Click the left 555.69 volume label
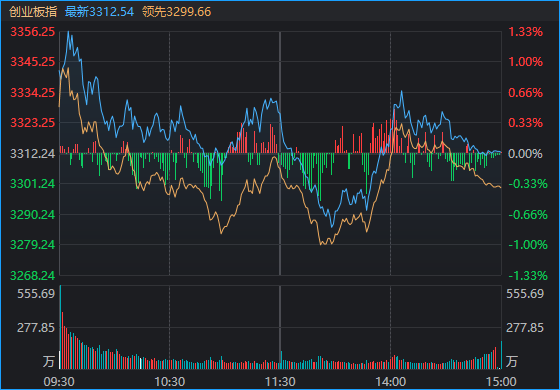Screen dimensions: 560x390 (x=36, y=294)
